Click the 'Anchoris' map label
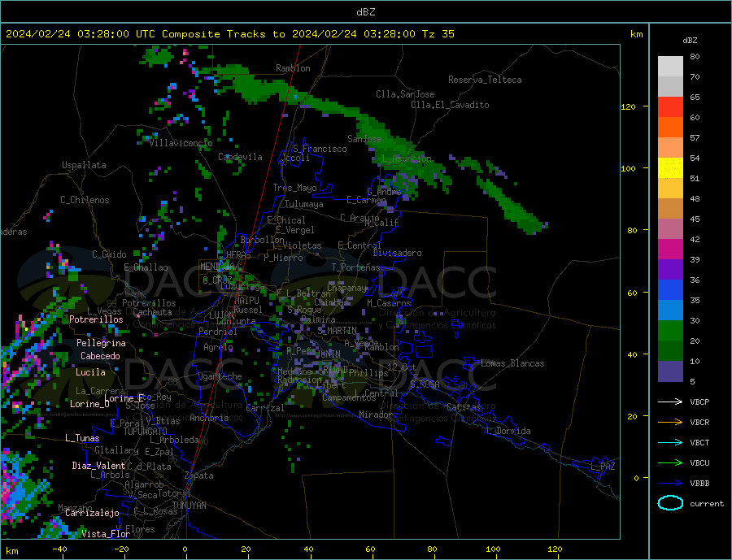 click(209, 418)
